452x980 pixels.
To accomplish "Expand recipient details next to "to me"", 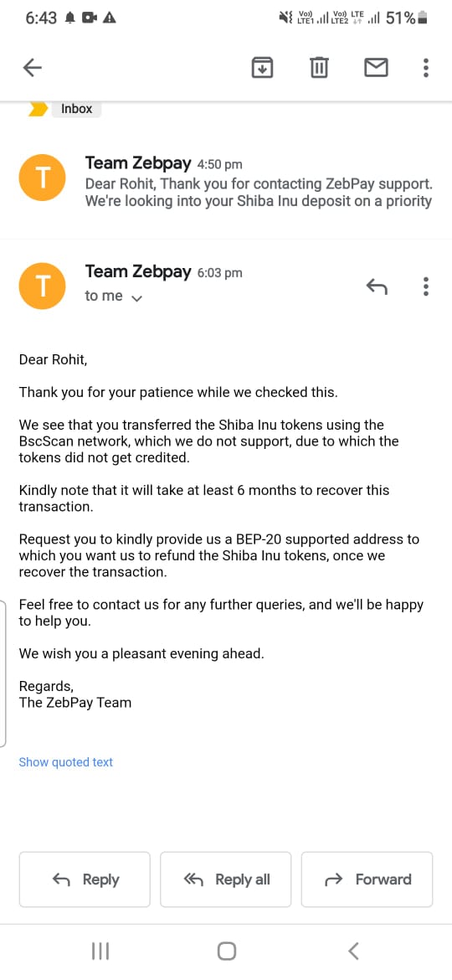I will [x=137, y=298].
